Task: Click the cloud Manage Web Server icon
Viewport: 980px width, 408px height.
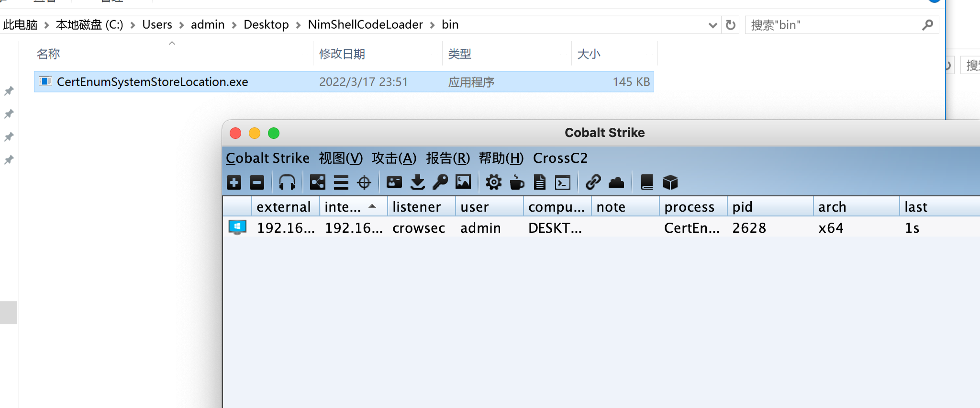Action: pyautogui.click(x=616, y=182)
